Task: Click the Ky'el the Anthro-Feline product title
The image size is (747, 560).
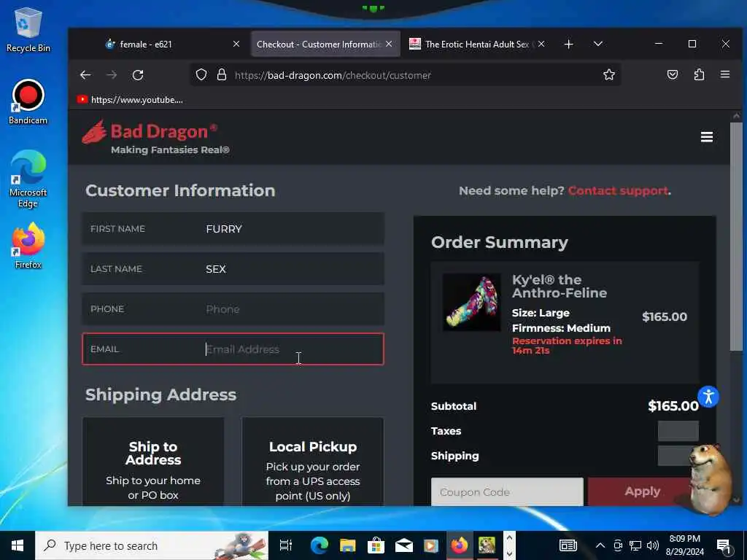Action: pyautogui.click(x=560, y=286)
